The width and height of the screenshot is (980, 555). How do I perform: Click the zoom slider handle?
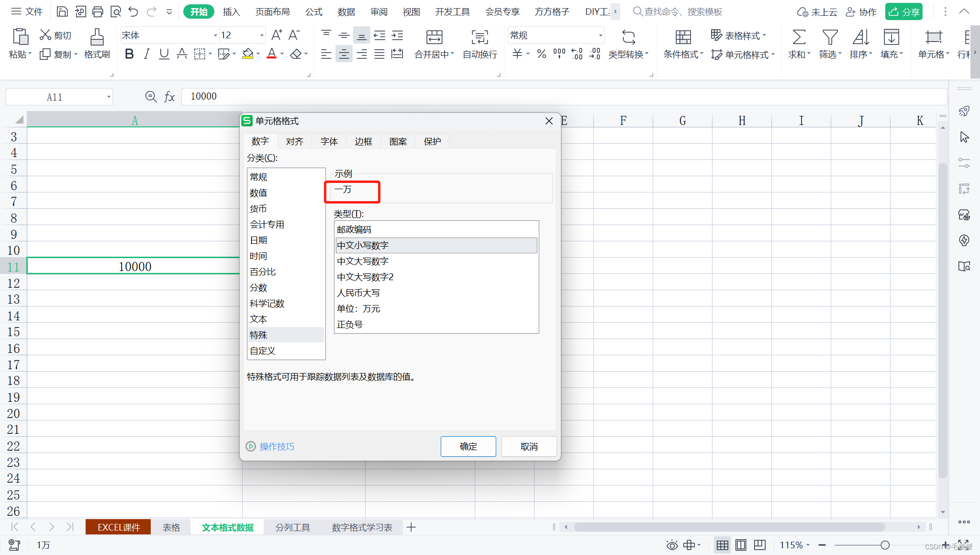(885, 545)
